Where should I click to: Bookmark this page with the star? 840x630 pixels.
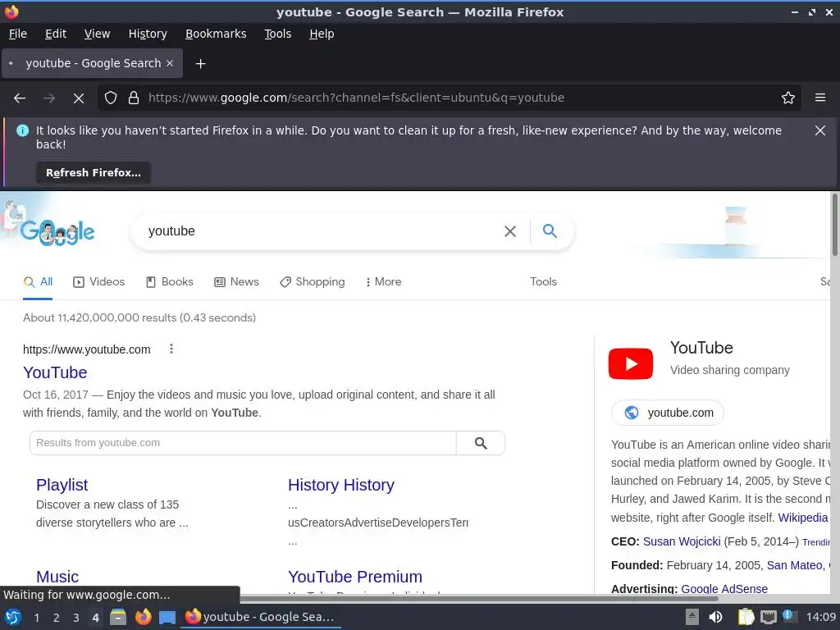click(x=788, y=98)
